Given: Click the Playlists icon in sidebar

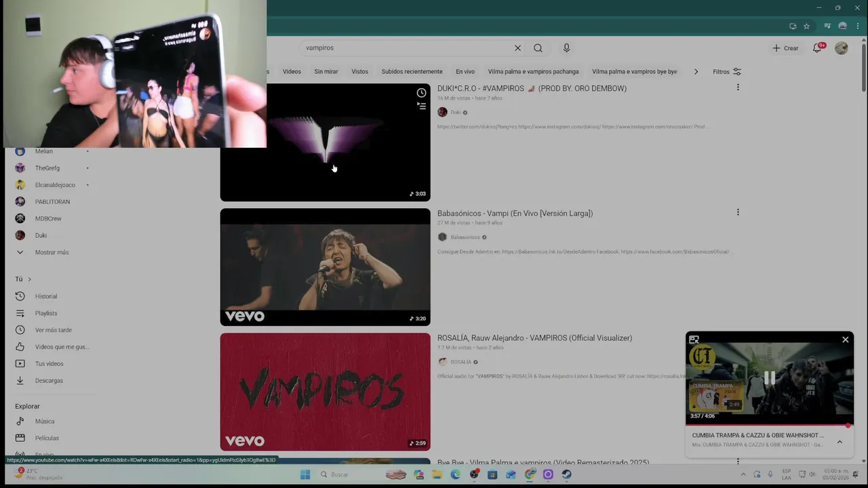Looking at the screenshot, I should (x=20, y=313).
